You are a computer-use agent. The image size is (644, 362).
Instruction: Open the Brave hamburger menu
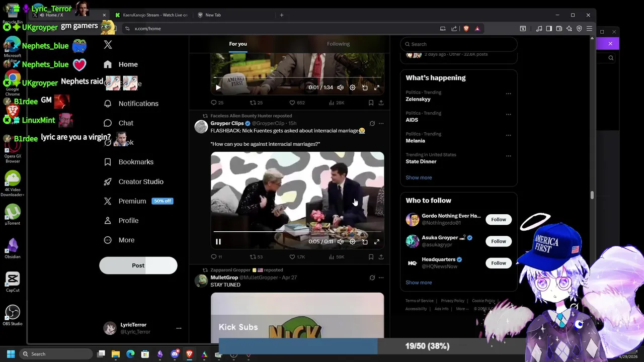coord(589,29)
